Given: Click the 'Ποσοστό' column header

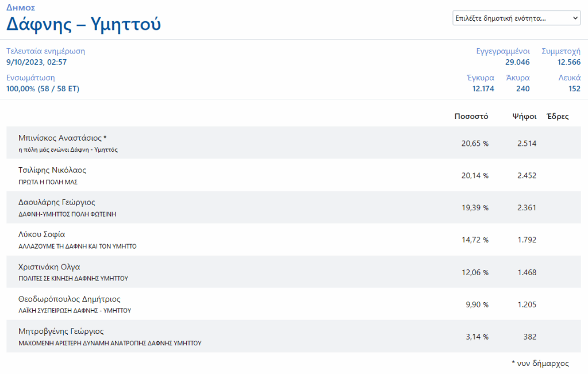Looking at the screenshot, I should [x=471, y=116].
